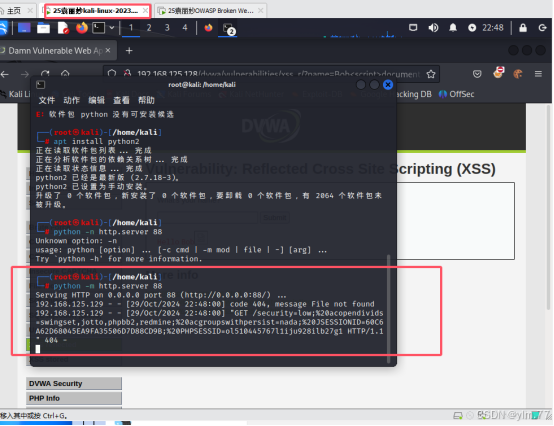Image resolution: width=554 pixels, height=426 pixels.
Task: Switch to workspace 4
Action: (x=185, y=28)
